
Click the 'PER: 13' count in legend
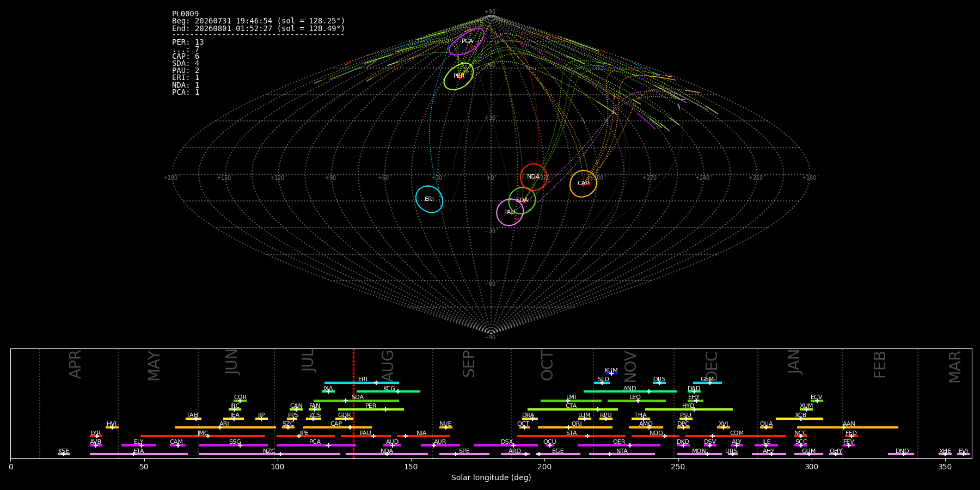click(188, 42)
